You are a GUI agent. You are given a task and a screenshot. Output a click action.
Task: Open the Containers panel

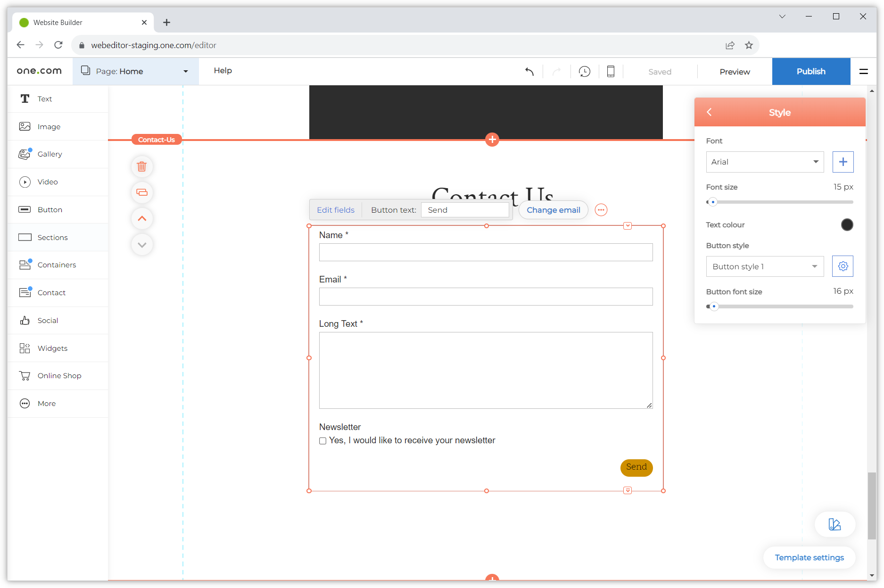tap(58, 265)
